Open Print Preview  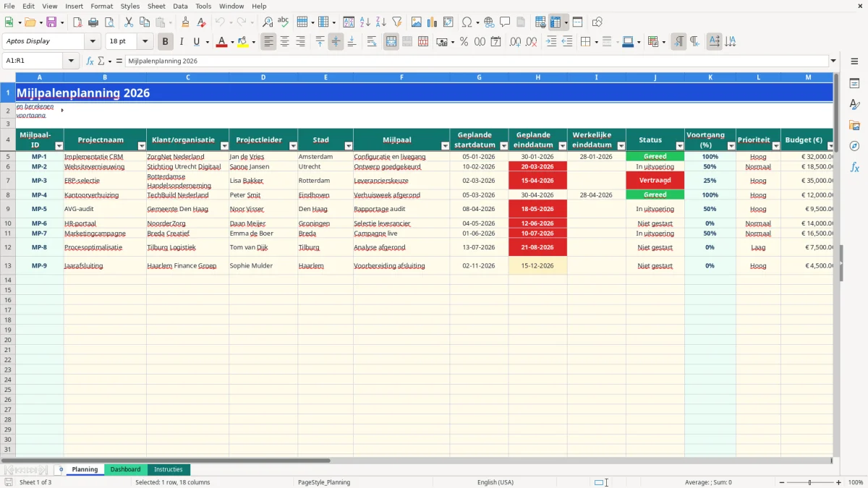pos(109,22)
